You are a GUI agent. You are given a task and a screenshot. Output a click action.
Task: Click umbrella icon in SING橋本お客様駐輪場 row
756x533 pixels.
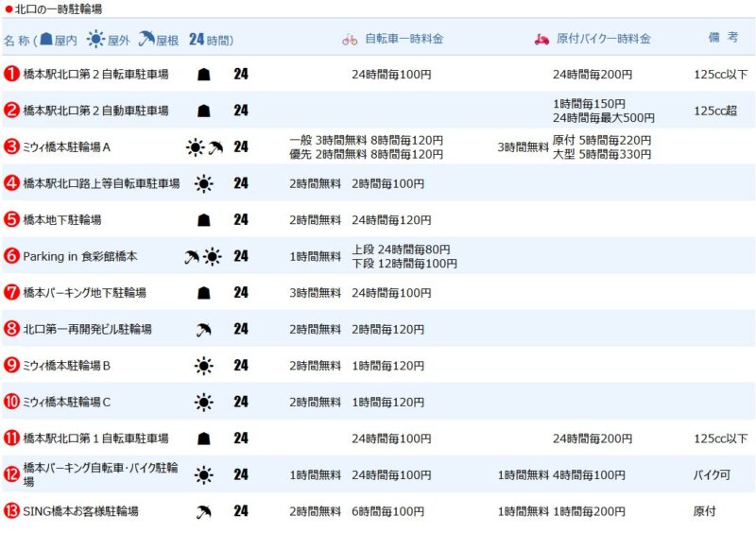point(204,512)
